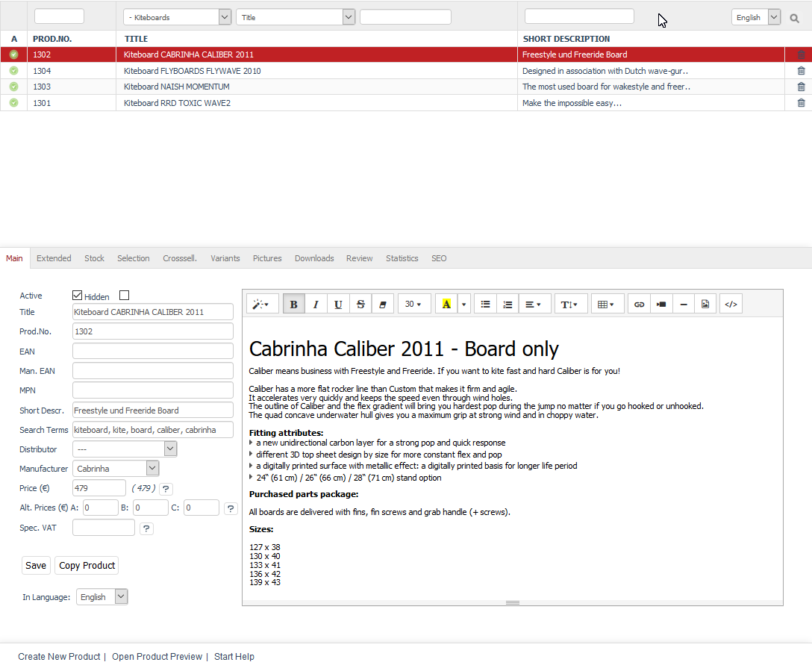This screenshot has height=668, width=812.
Task: Toggle bold formatting in editor
Action: 293,304
